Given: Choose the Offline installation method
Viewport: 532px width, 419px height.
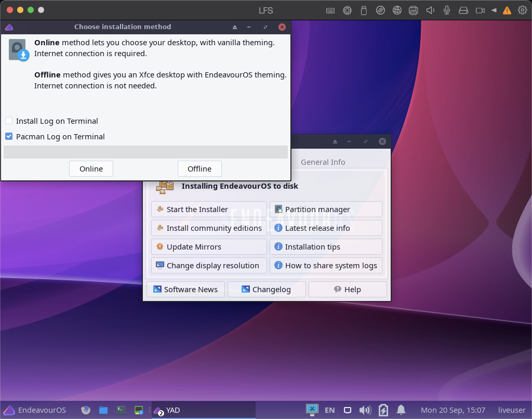Looking at the screenshot, I should point(199,169).
